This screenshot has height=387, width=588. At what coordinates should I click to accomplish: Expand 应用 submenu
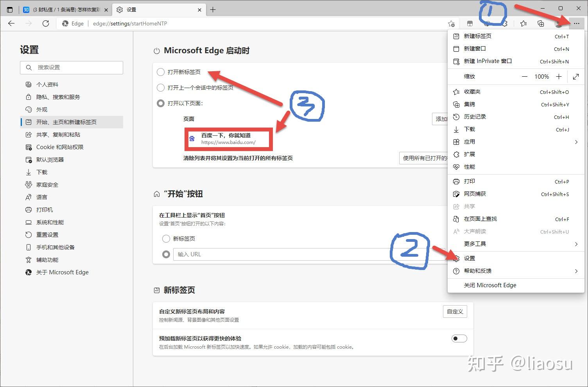point(516,142)
